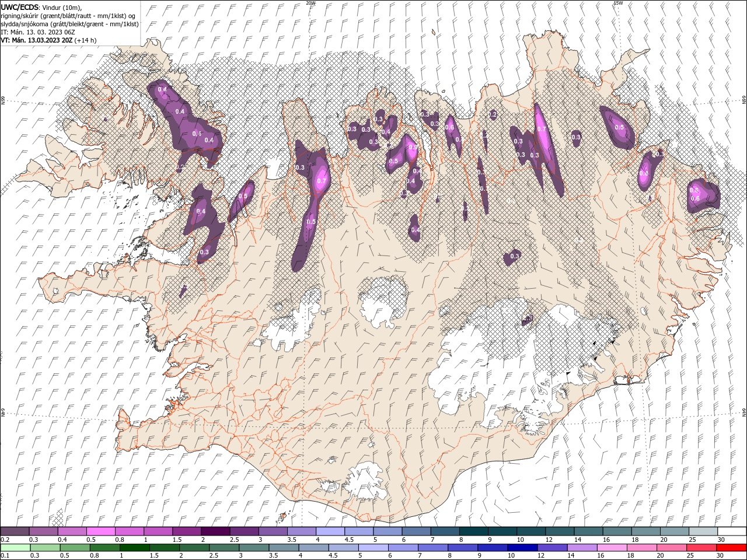Select pale green 0.1–0.3 swatch in rain scale

point(15,548)
